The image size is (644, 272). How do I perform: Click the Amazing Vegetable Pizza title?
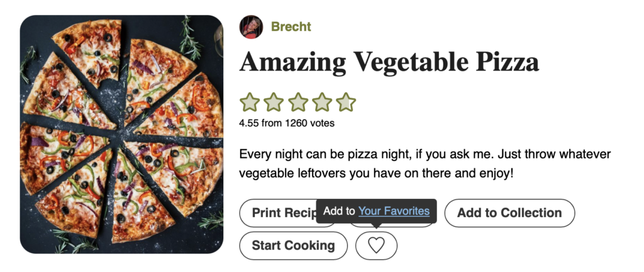pos(389,62)
